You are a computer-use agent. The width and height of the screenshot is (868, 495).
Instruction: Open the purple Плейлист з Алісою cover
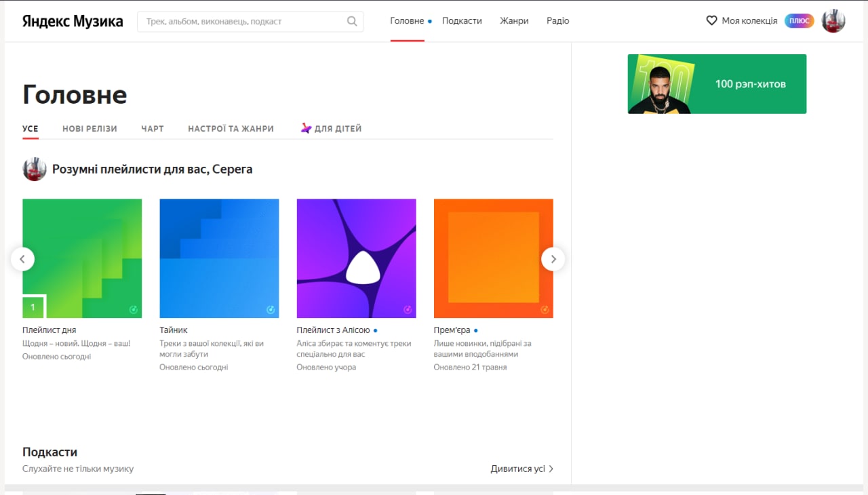[356, 258]
